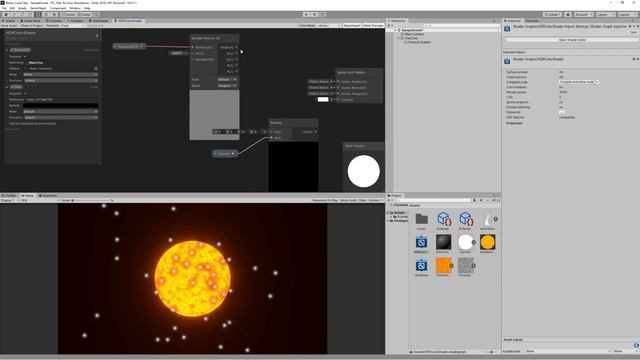The height and width of the screenshot is (360, 640).
Task: Open the GameObject menu
Action: pyautogui.click(x=38, y=8)
